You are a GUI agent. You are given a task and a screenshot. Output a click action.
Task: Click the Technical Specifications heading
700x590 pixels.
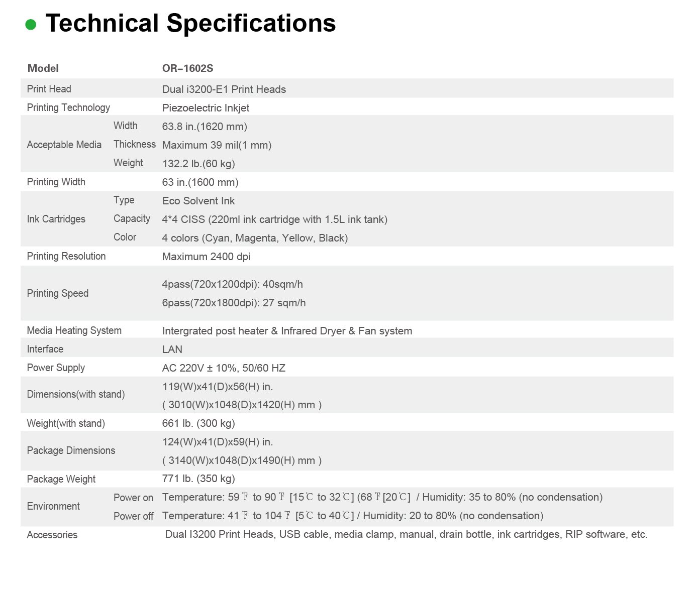tap(190, 23)
